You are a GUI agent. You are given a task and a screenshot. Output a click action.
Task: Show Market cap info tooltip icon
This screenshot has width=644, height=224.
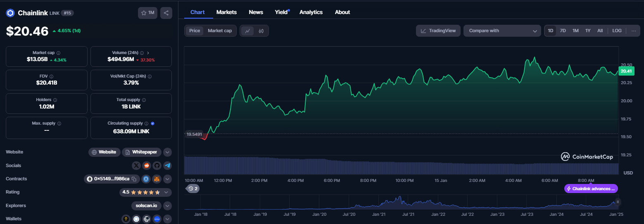click(58, 53)
